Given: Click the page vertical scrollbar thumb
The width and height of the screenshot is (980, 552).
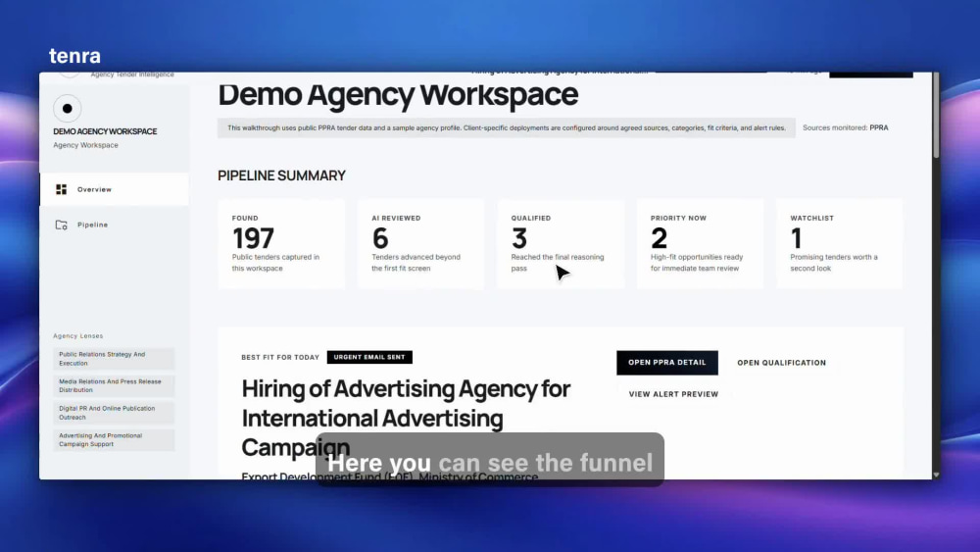Looking at the screenshot, I should [x=936, y=115].
